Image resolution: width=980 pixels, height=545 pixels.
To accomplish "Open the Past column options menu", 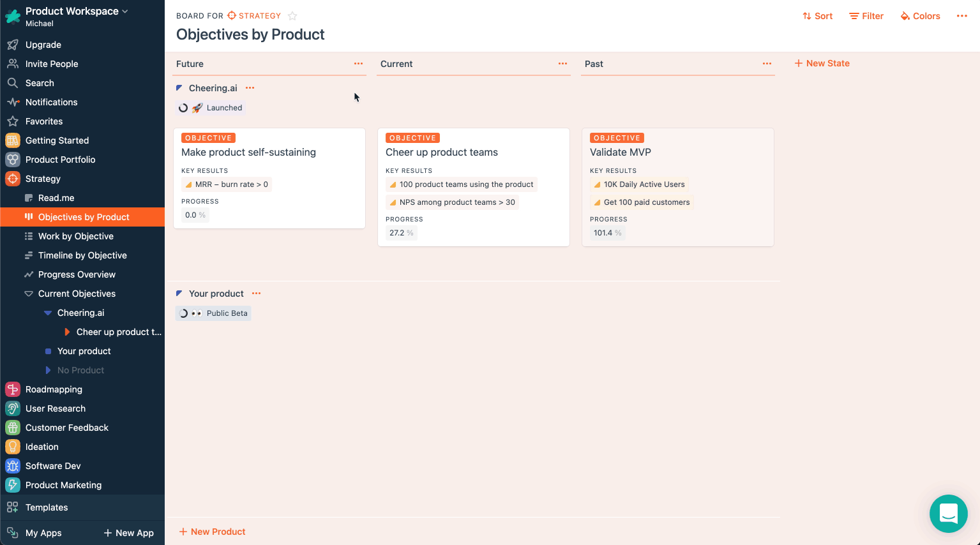I will click(x=767, y=64).
